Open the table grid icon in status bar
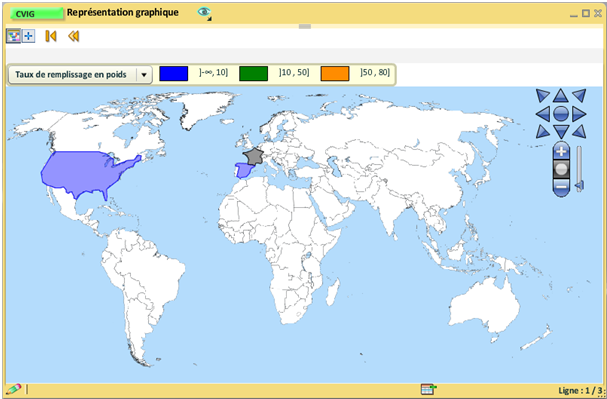 click(x=428, y=389)
